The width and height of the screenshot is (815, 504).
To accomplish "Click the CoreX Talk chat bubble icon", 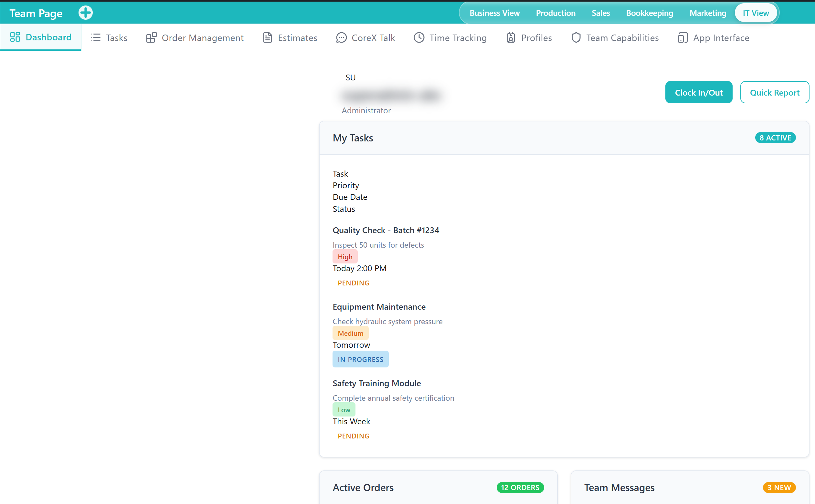I will (x=341, y=38).
